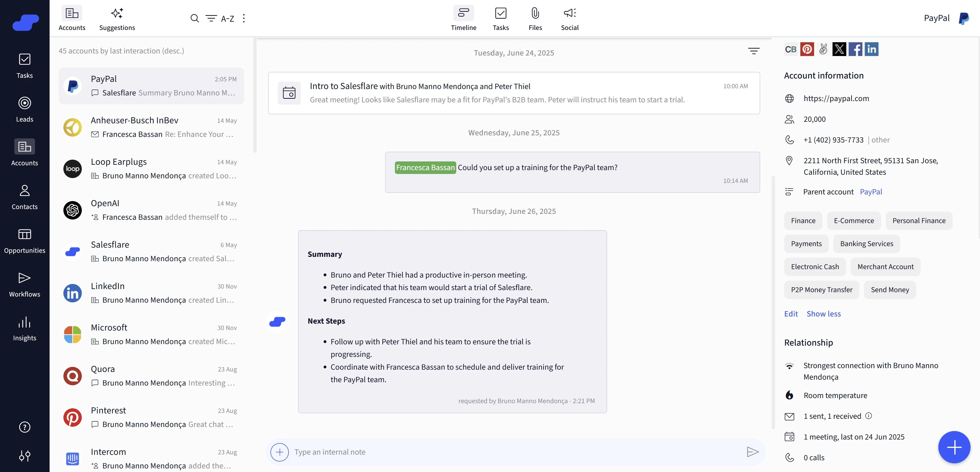Select the Microsoft account
The image size is (980, 472).
[151, 335]
